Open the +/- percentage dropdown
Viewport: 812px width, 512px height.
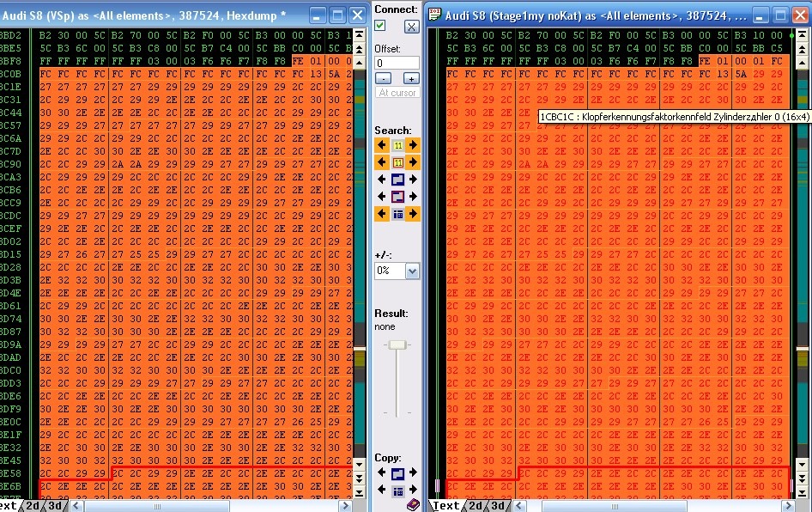[x=412, y=271]
